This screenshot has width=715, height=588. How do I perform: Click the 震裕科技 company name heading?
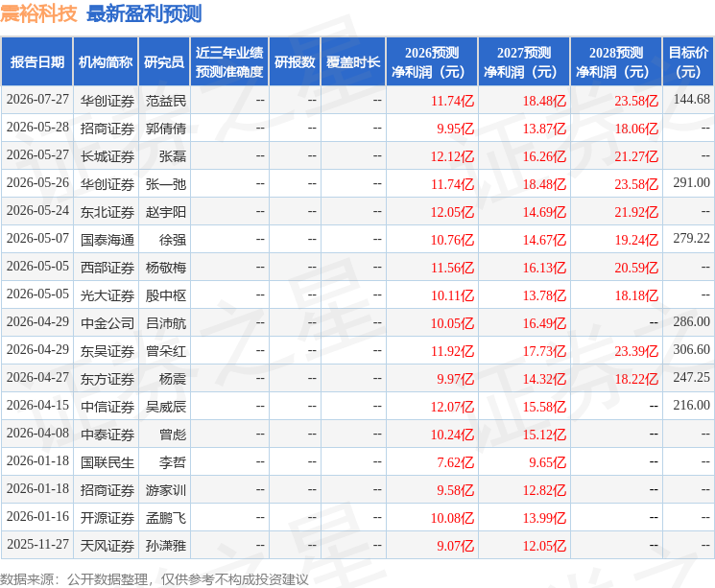pyautogui.click(x=38, y=13)
